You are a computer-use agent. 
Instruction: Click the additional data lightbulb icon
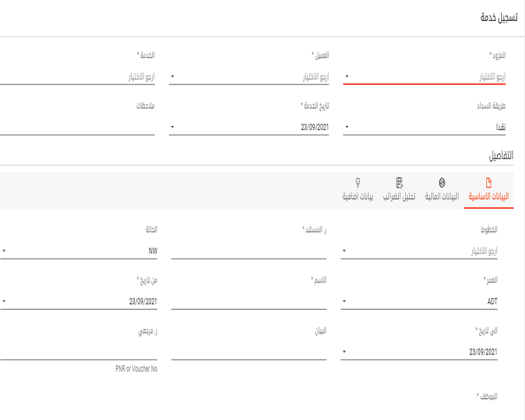point(358,182)
